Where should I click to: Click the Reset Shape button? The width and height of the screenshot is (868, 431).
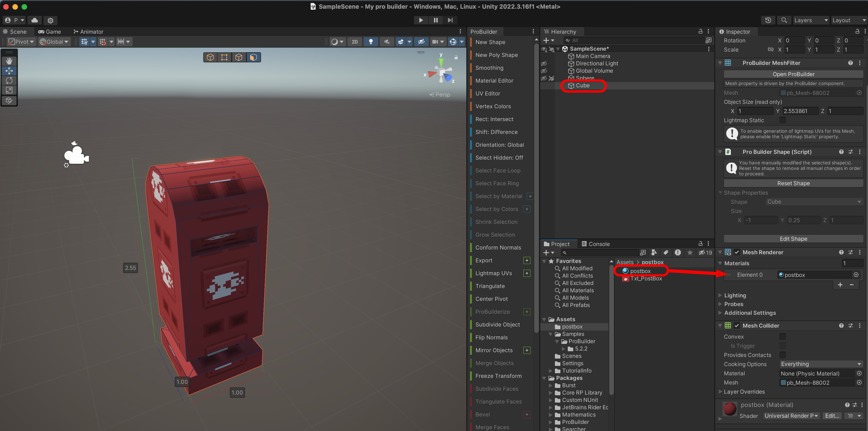[793, 183]
